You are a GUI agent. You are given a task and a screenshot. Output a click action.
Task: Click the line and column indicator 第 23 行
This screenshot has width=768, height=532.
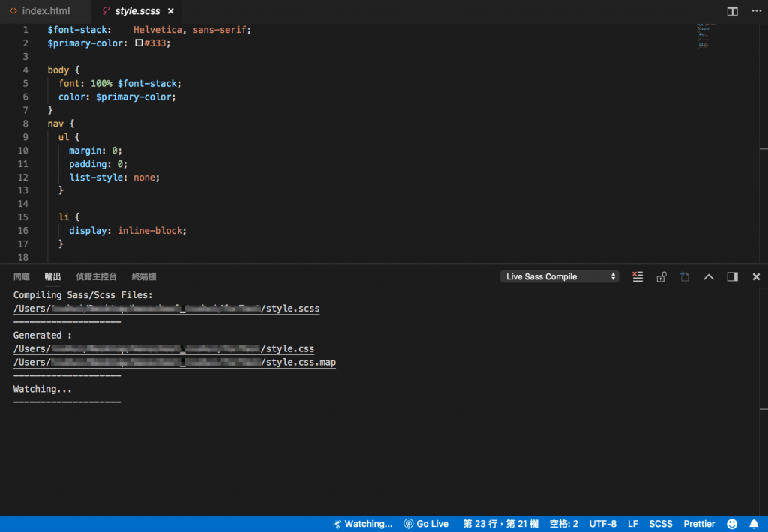coord(500,524)
